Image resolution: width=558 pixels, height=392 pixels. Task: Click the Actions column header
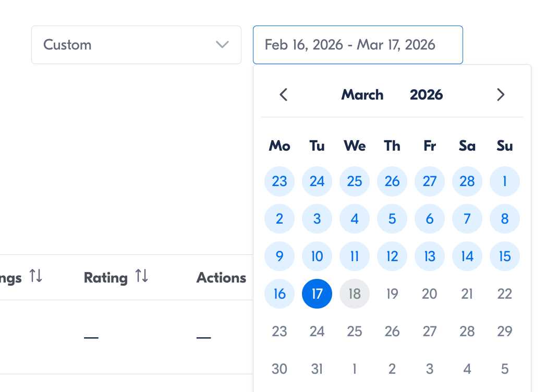tap(221, 278)
